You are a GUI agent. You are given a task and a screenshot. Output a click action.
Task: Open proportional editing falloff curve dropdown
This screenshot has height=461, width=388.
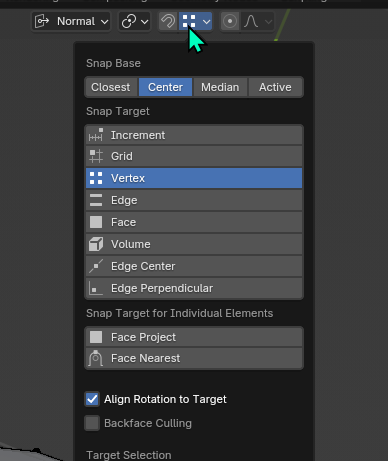point(257,21)
